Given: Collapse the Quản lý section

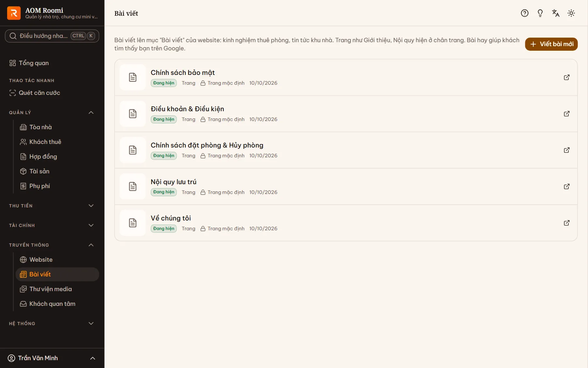Looking at the screenshot, I should (x=52, y=113).
